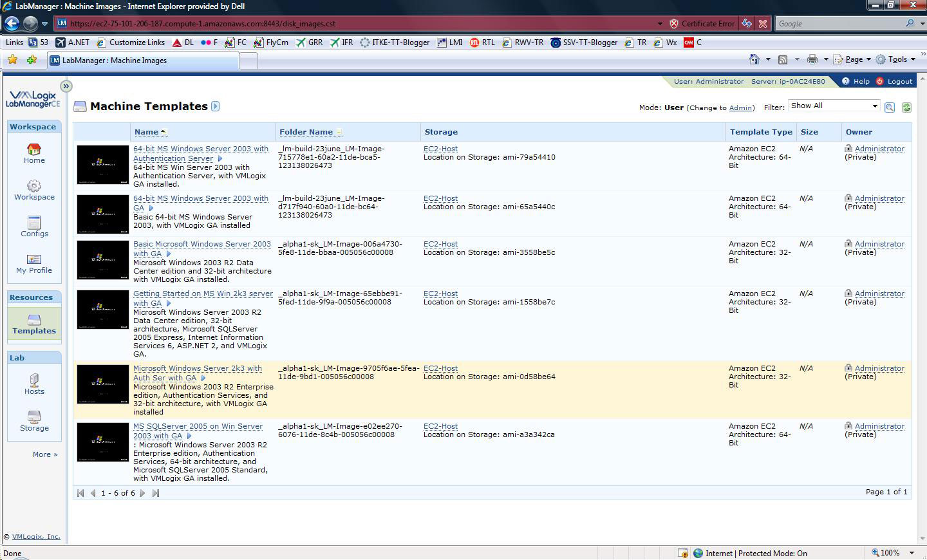
Task: Click the Print toolbar icon
Action: click(812, 59)
